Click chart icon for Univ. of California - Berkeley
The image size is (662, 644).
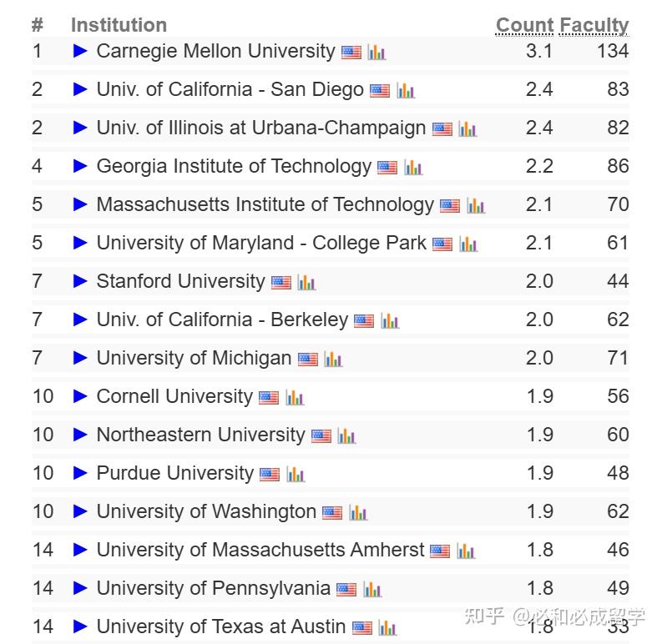pos(390,321)
